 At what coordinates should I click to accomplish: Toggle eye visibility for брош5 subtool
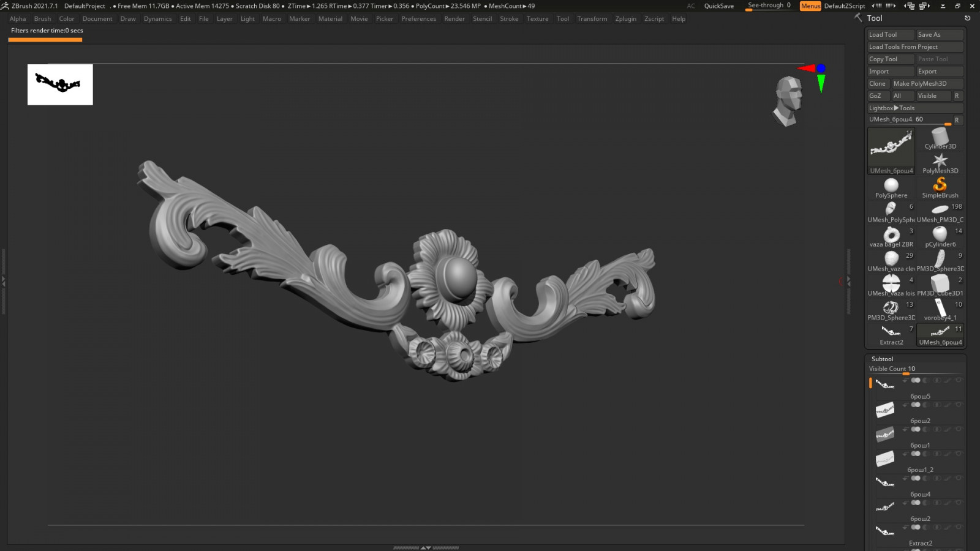point(959,380)
